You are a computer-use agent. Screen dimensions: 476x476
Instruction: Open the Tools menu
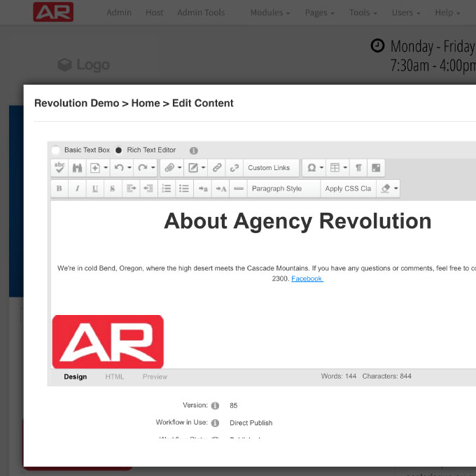pyautogui.click(x=363, y=13)
